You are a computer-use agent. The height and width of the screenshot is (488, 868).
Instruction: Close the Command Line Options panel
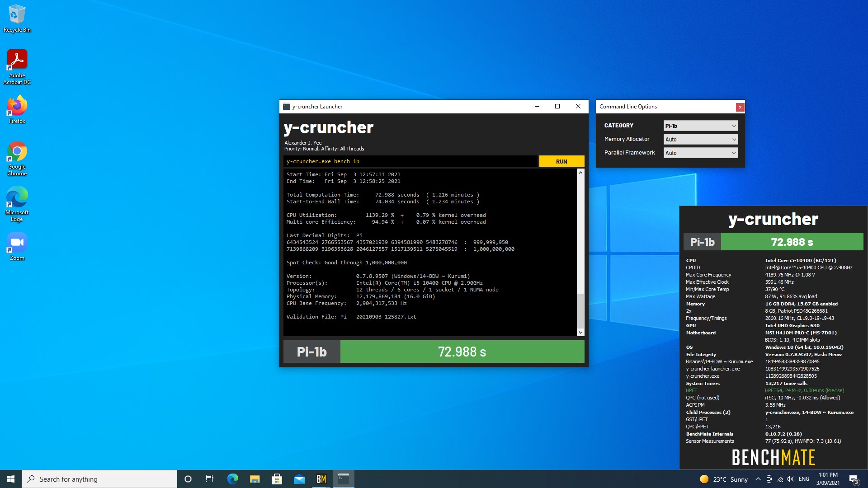point(740,107)
